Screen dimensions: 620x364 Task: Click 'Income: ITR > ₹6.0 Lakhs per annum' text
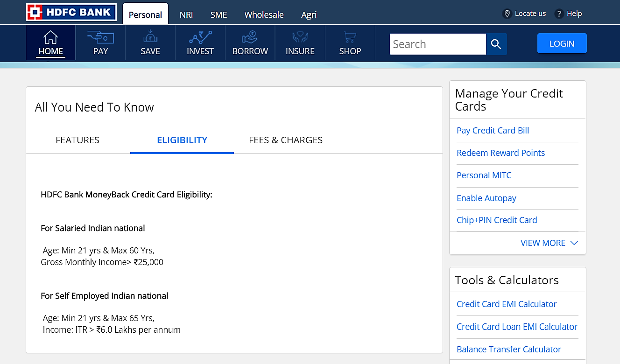112,330
